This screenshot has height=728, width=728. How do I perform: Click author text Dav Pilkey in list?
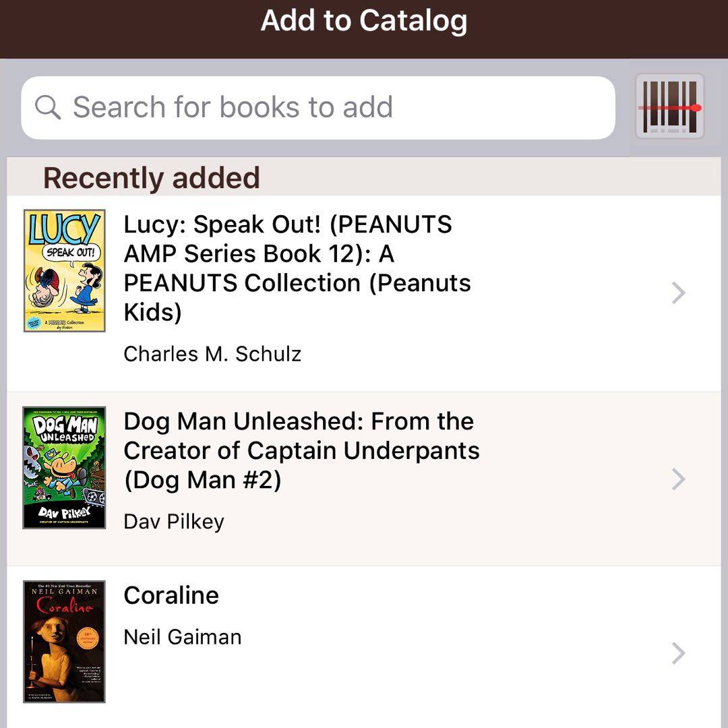click(174, 521)
